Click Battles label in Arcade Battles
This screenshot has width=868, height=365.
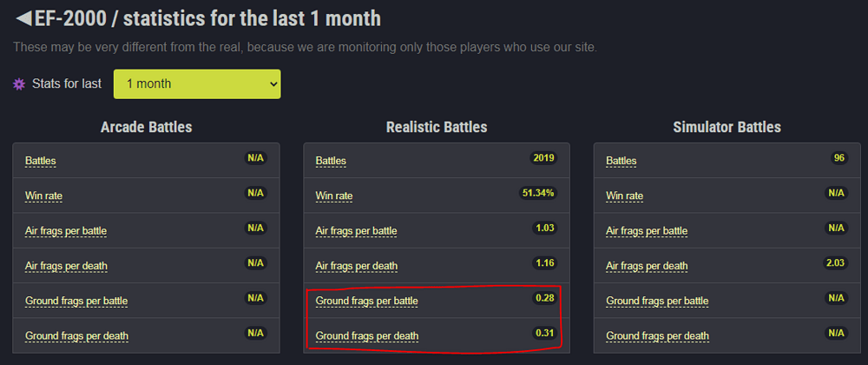pos(40,162)
